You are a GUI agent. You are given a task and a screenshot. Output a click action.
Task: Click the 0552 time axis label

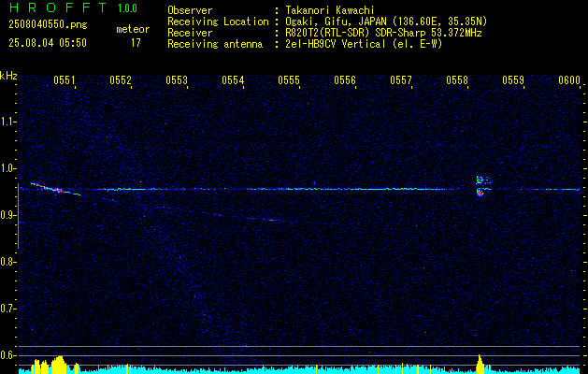point(121,80)
